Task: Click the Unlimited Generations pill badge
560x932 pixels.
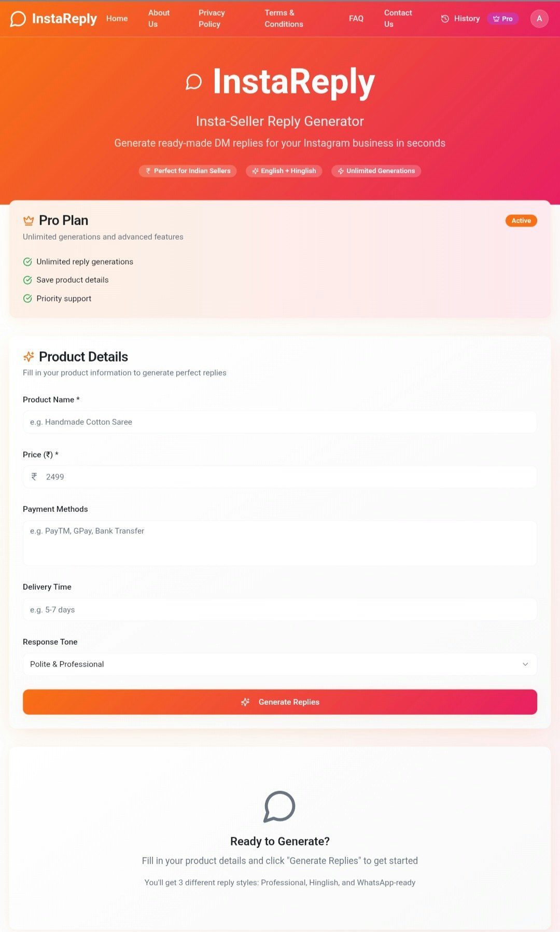Action: point(376,171)
